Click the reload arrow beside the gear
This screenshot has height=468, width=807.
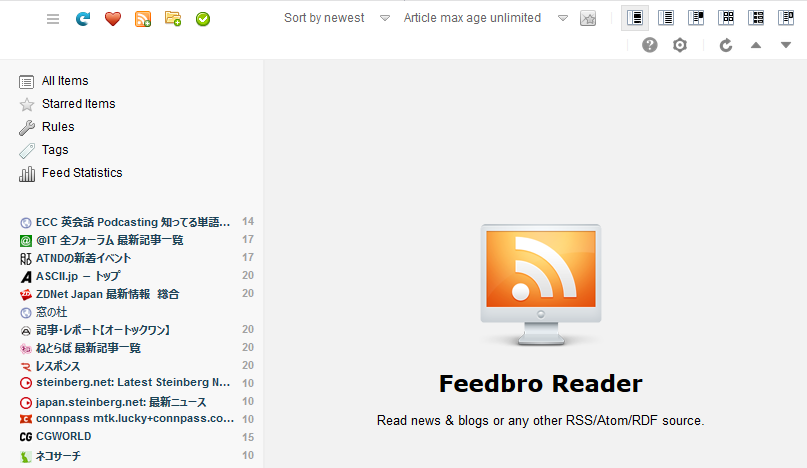coord(726,45)
